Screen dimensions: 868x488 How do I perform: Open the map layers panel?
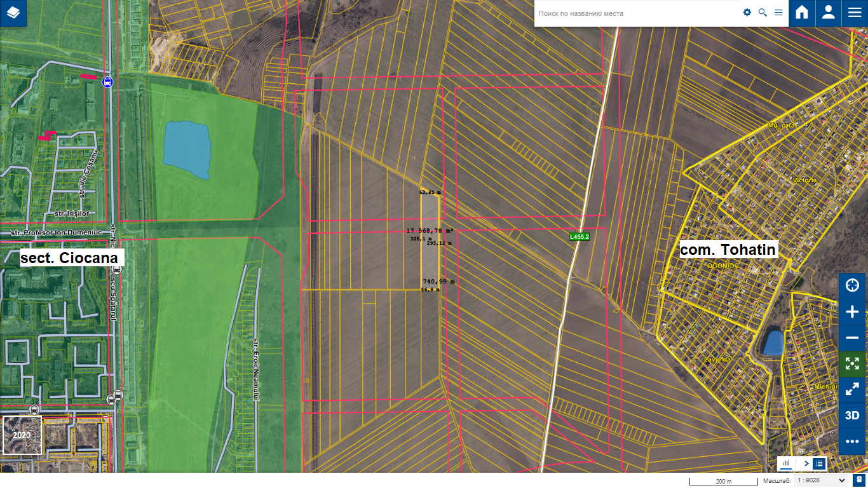point(13,13)
